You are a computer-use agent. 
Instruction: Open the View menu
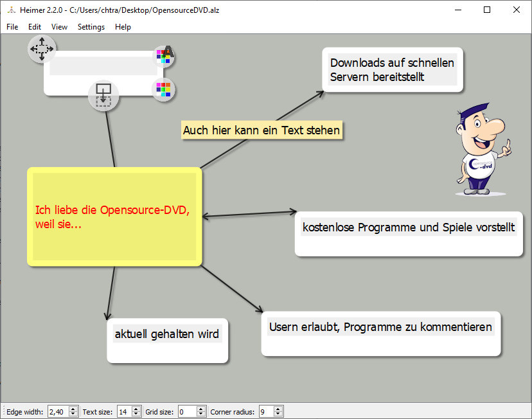(x=59, y=27)
